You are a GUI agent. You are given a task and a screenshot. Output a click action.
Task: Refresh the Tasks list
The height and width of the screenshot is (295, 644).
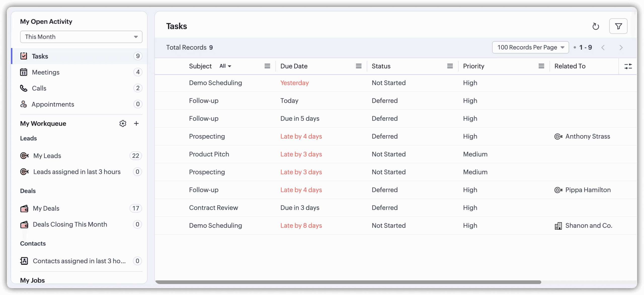click(x=596, y=26)
